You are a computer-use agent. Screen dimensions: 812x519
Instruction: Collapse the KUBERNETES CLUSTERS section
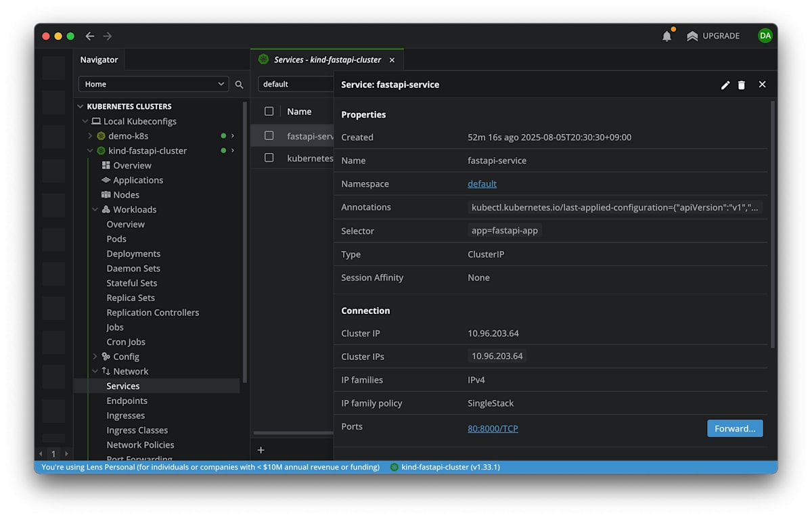point(81,106)
